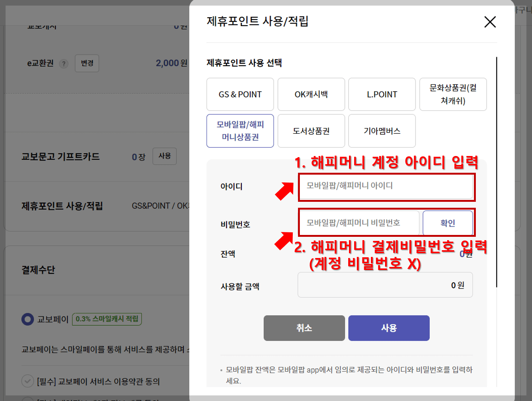Select the 기아멤버스 partner option
532x401 pixels.
click(382, 131)
